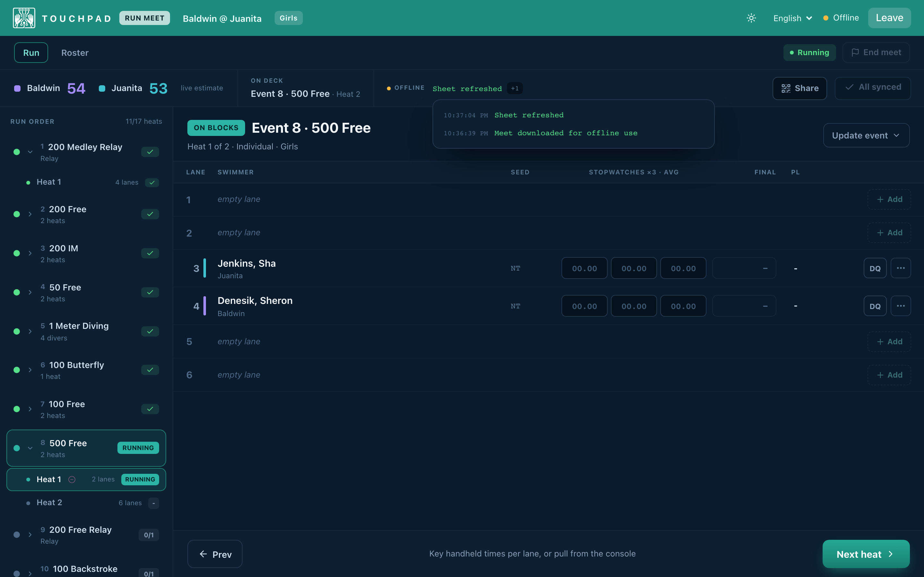
Task: Open the English language dropdown
Action: tap(792, 18)
